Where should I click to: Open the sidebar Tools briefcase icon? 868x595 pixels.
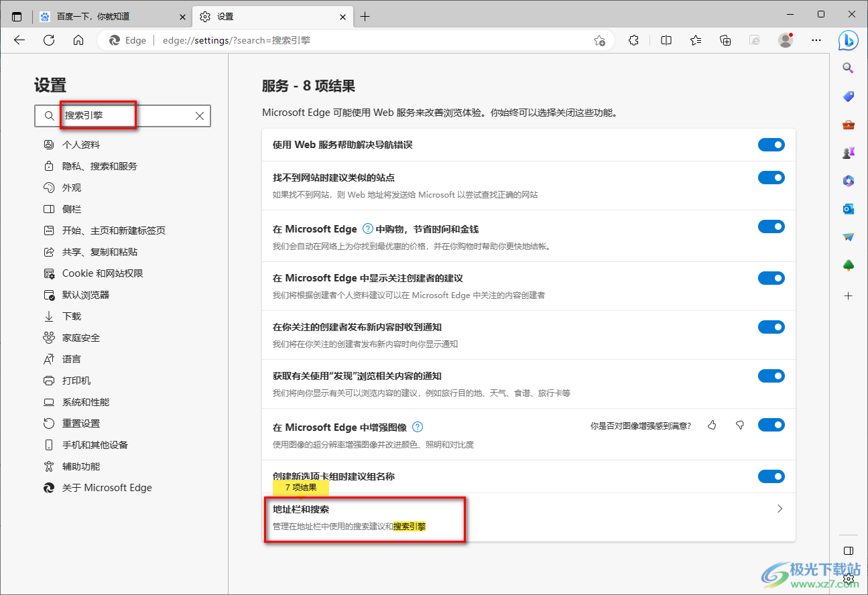point(849,125)
